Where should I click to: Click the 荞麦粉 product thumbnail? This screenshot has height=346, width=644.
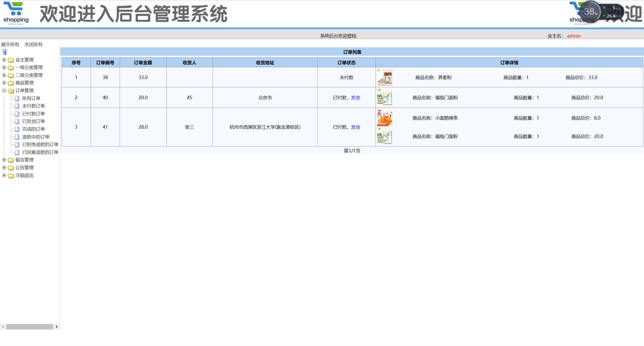[x=385, y=77]
